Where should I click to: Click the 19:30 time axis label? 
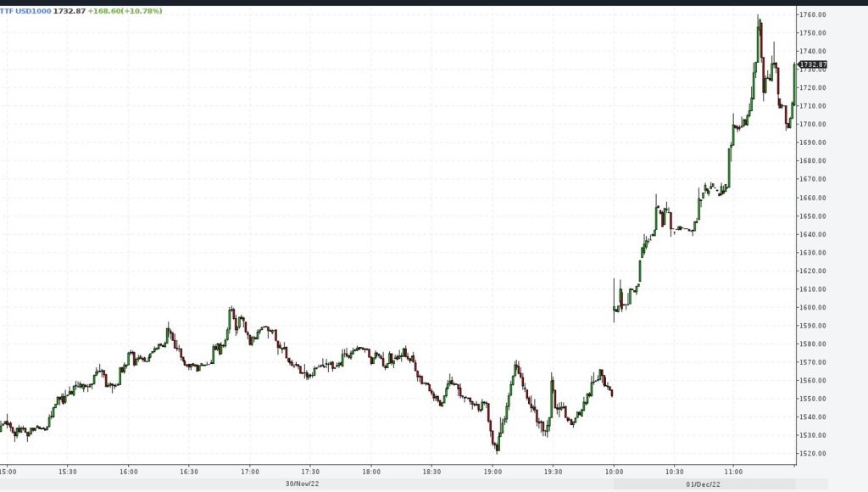(x=553, y=472)
